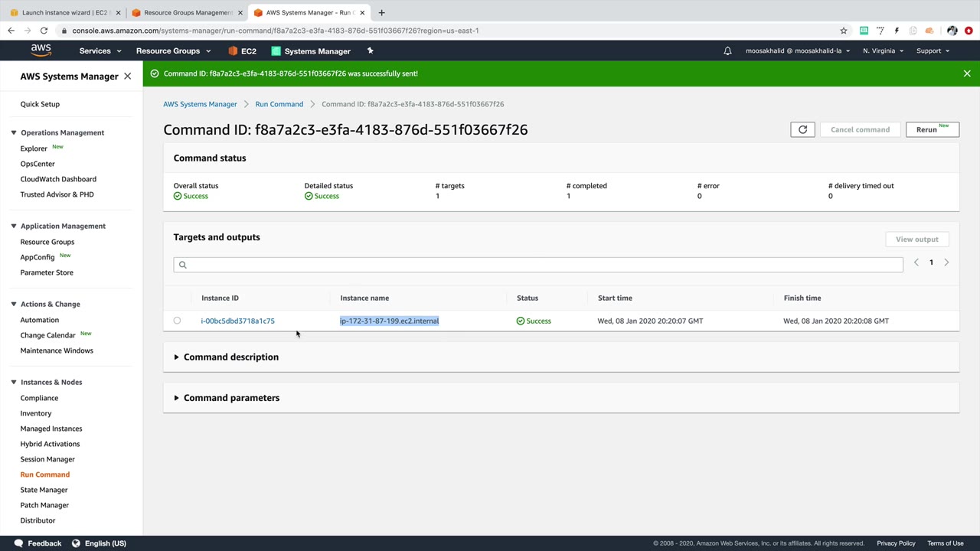980x551 pixels.
Task: Open AppConfig in the sidebar
Action: 38,257
